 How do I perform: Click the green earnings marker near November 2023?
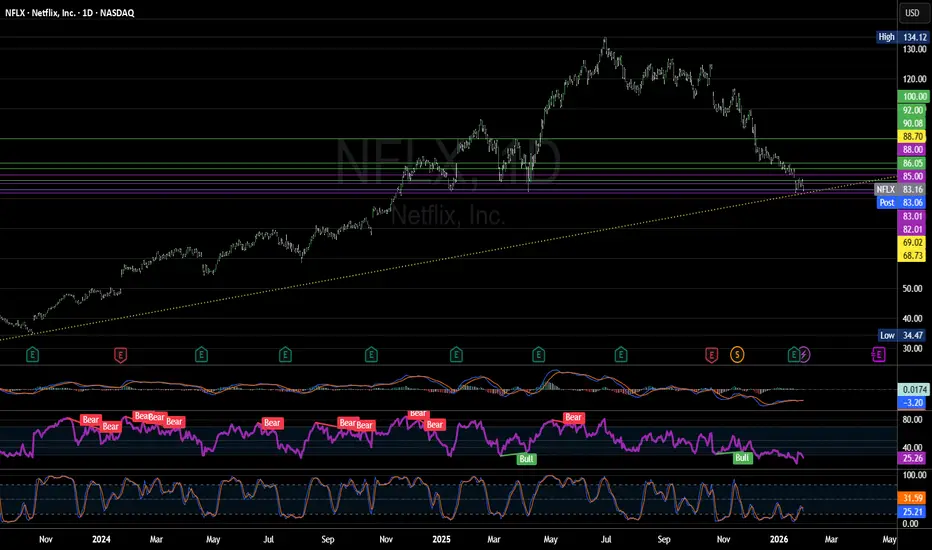(x=32, y=355)
